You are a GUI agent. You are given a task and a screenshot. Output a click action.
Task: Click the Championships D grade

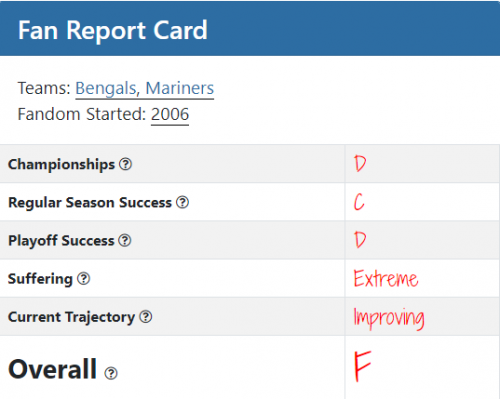[x=360, y=163]
